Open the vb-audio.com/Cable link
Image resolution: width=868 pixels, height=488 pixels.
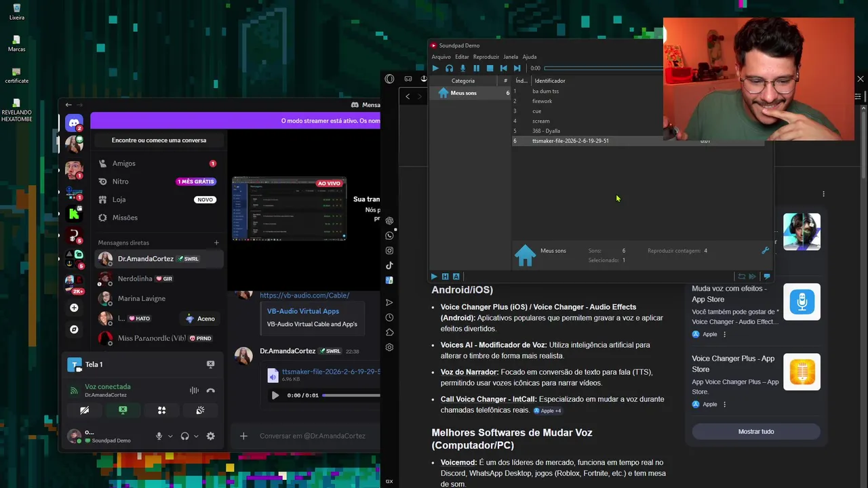click(304, 295)
